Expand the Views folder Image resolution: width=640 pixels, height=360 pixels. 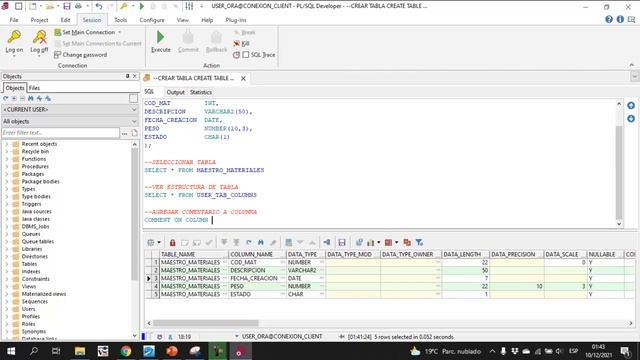tap(7, 287)
